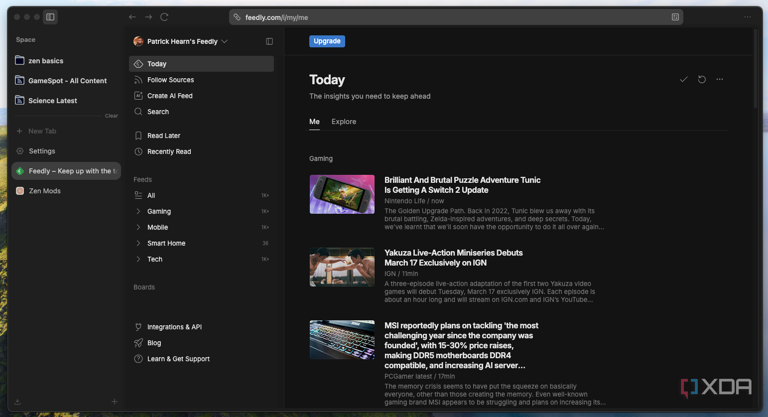Open Settings in the Zen sidebar
Image resolution: width=768 pixels, height=417 pixels.
tap(66, 151)
